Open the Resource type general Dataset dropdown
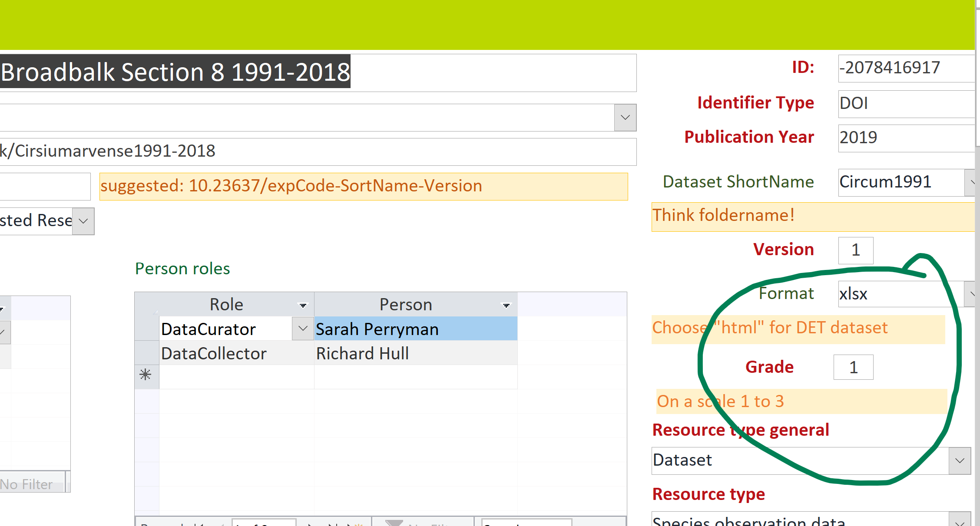Image resolution: width=980 pixels, height=526 pixels. click(960, 460)
